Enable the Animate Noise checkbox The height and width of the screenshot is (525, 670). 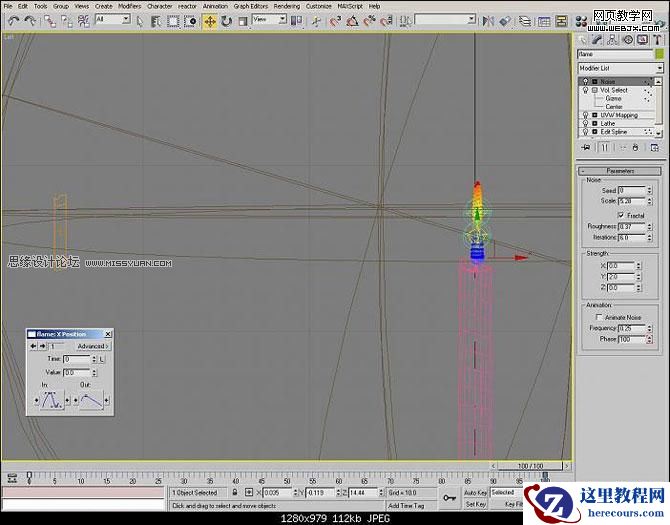pyautogui.click(x=599, y=317)
